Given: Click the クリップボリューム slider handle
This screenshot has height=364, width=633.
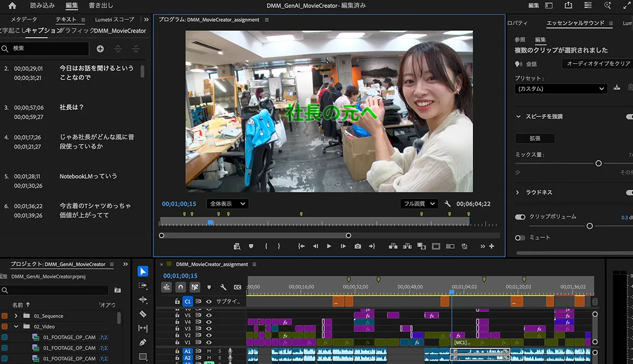Looking at the screenshot, I should [x=590, y=226].
